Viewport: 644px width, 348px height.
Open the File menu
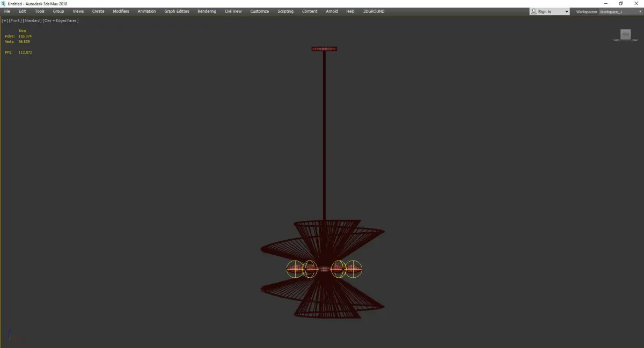7,11
